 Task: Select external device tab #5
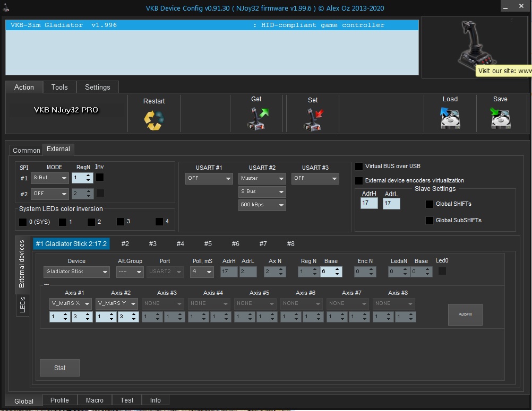(x=208, y=244)
